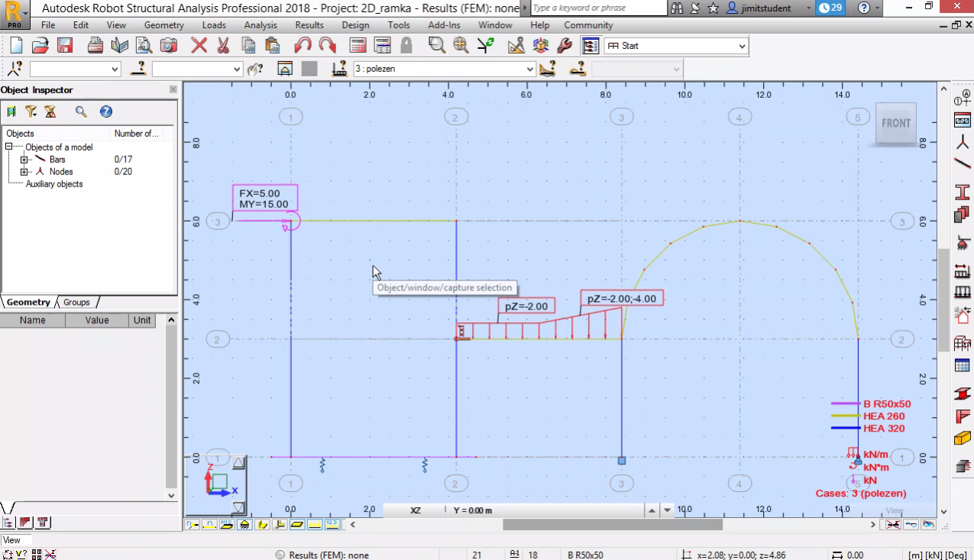The image size is (974, 560).
Task: Close the Object Inspector panel
Action: [x=173, y=89]
